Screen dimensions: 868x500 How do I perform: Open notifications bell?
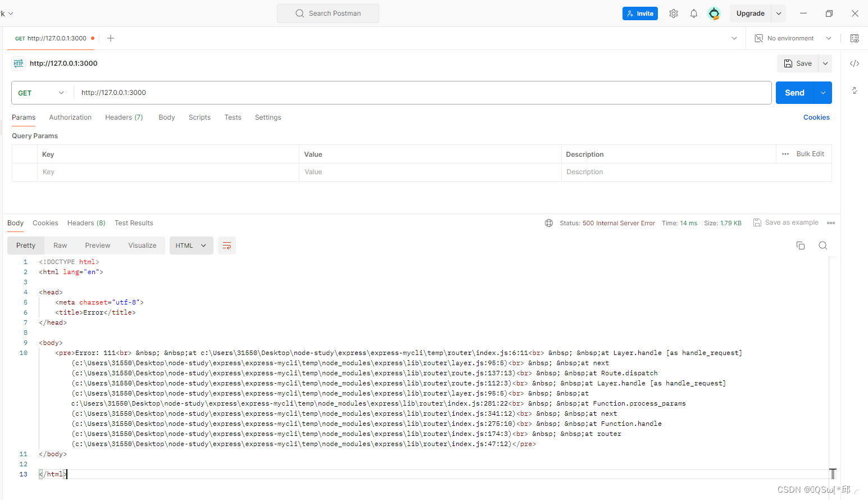click(694, 13)
